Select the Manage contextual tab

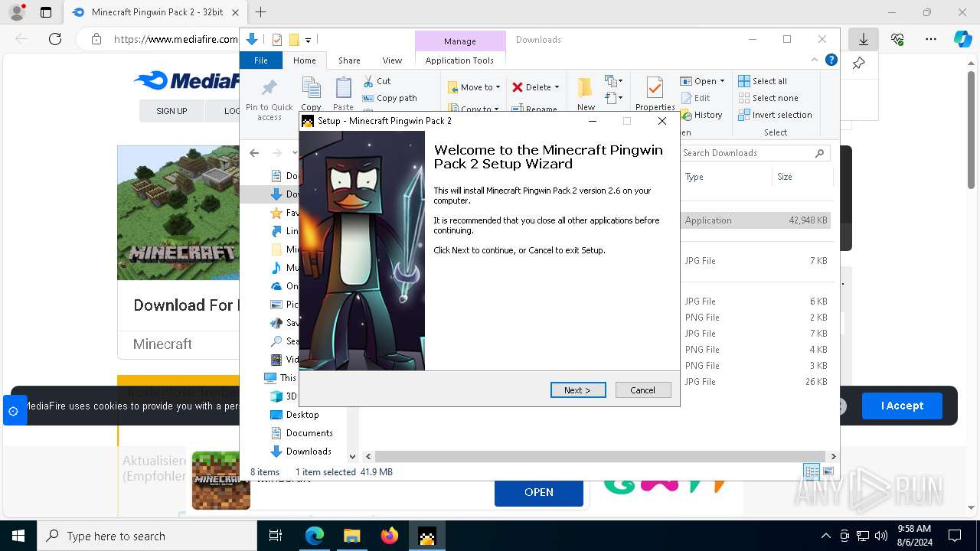(459, 41)
